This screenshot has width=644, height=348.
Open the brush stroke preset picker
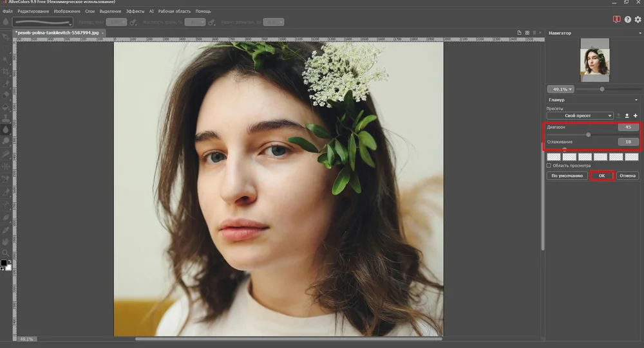click(x=43, y=22)
